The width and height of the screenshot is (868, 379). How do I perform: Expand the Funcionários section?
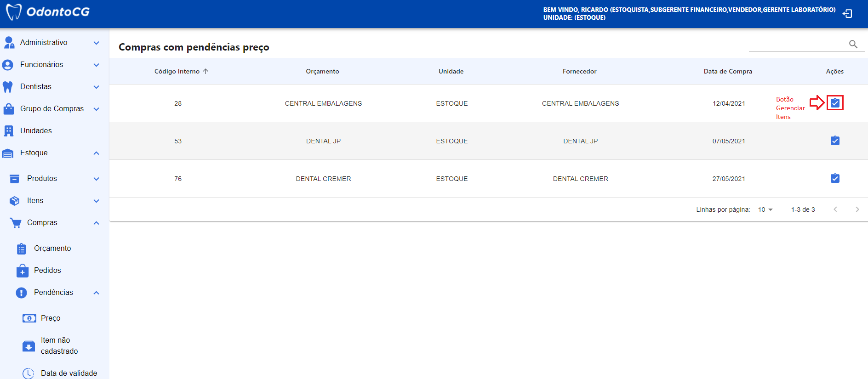point(96,65)
